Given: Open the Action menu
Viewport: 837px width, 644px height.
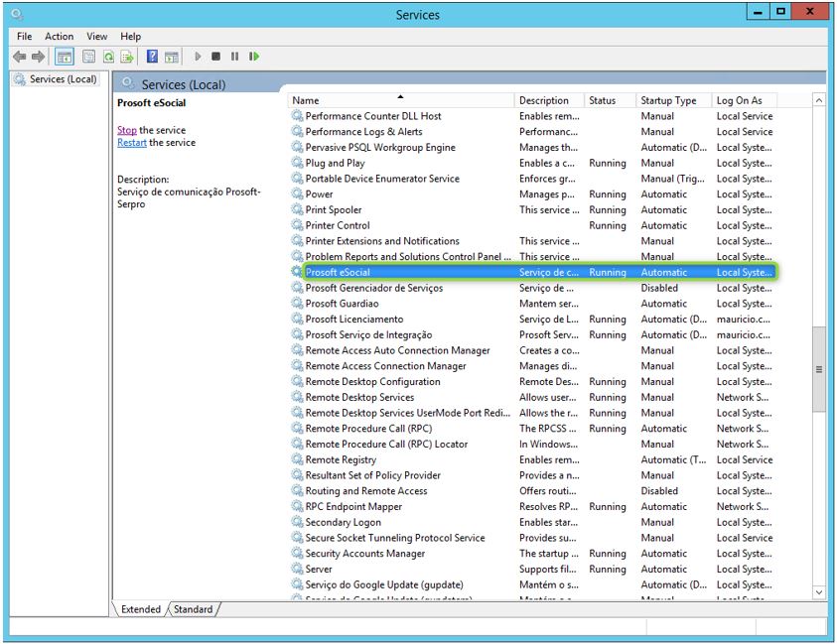Looking at the screenshot, I should point(60,37).
